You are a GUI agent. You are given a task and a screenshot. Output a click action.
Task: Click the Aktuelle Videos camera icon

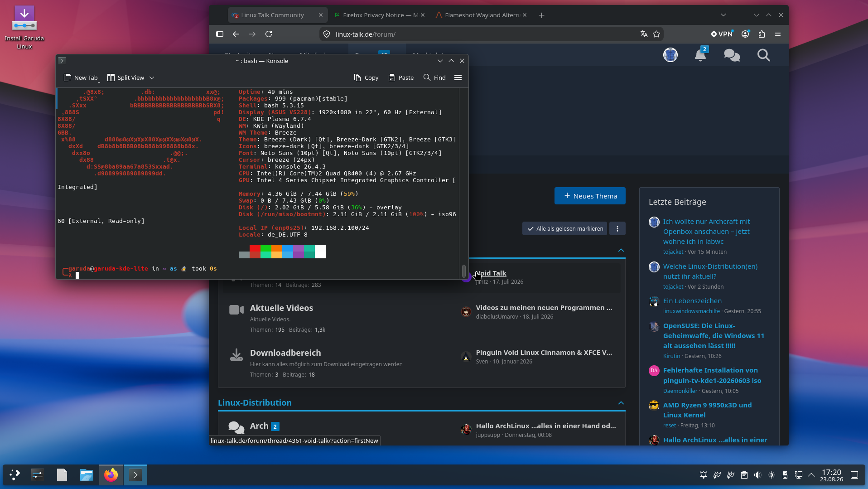click(x=236, y=310)
